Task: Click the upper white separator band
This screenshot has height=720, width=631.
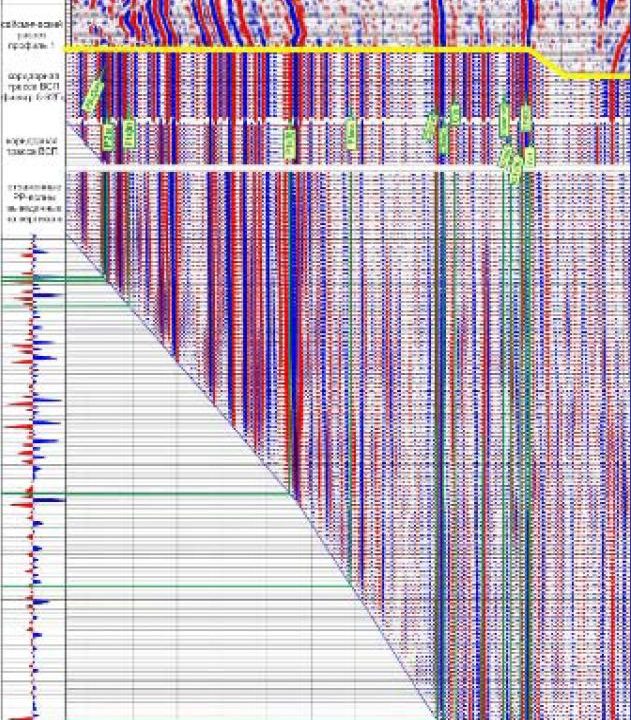Action: pyautogui.click(x=300, y=121)
